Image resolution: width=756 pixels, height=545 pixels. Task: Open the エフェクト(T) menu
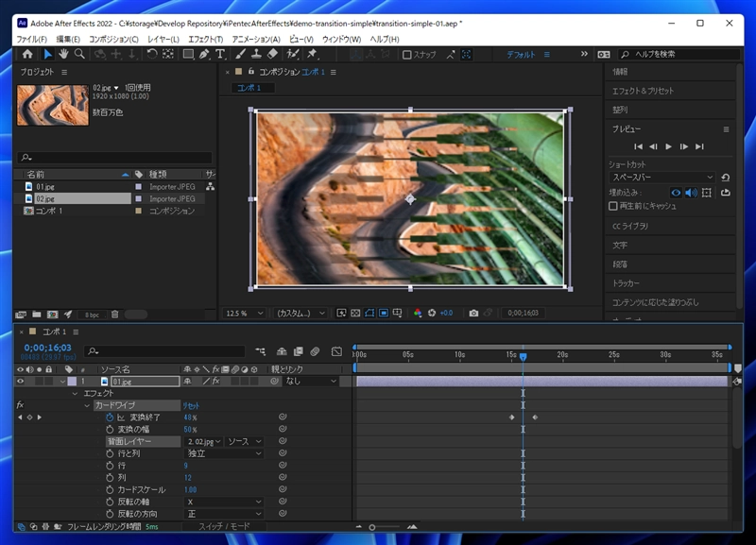pyautogui.click(x=205, y=39)
